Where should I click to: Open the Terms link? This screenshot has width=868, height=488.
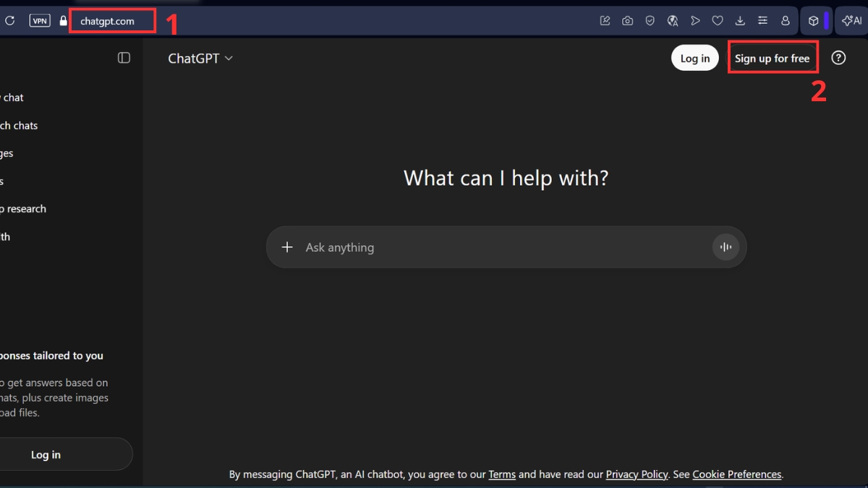(x=502, y=474)
